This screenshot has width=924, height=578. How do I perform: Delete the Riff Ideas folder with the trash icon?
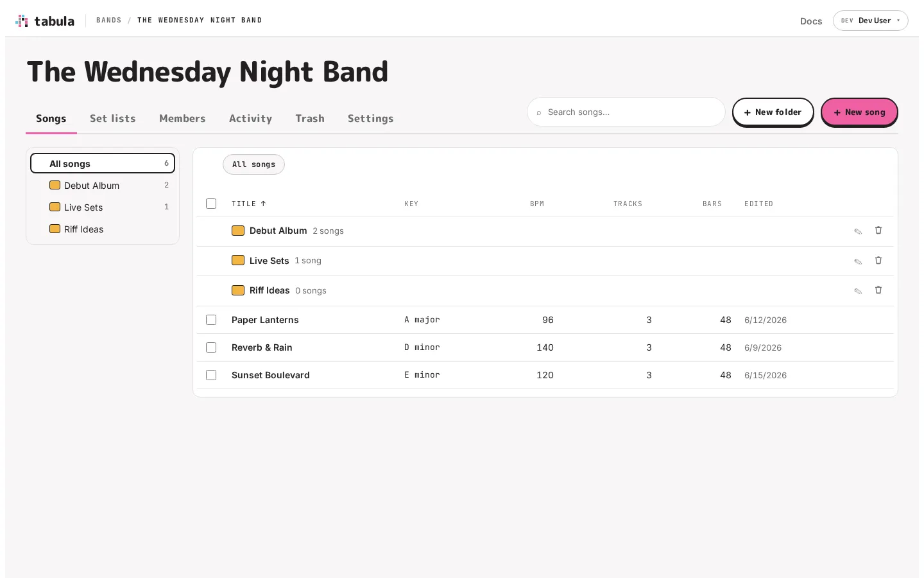878,290
